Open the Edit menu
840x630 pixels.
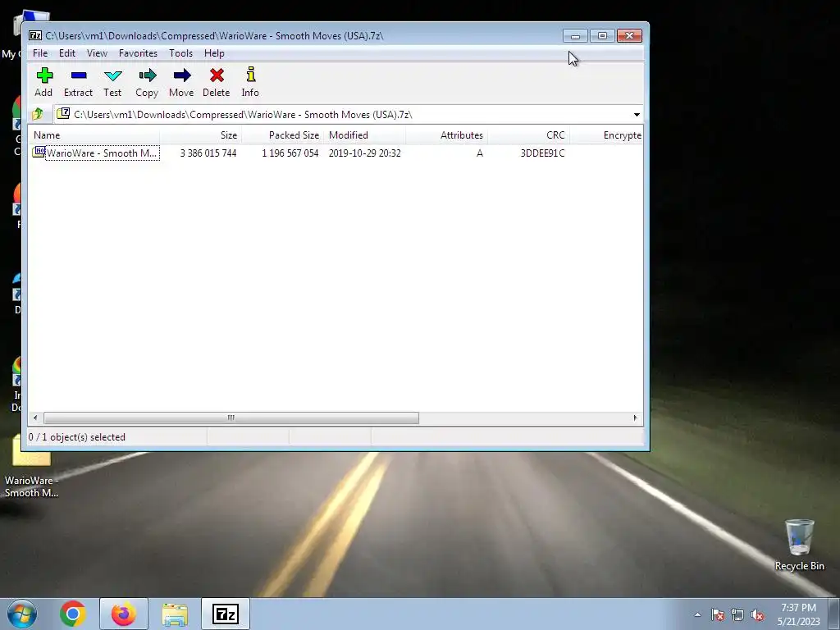click(x=67, y=53)
